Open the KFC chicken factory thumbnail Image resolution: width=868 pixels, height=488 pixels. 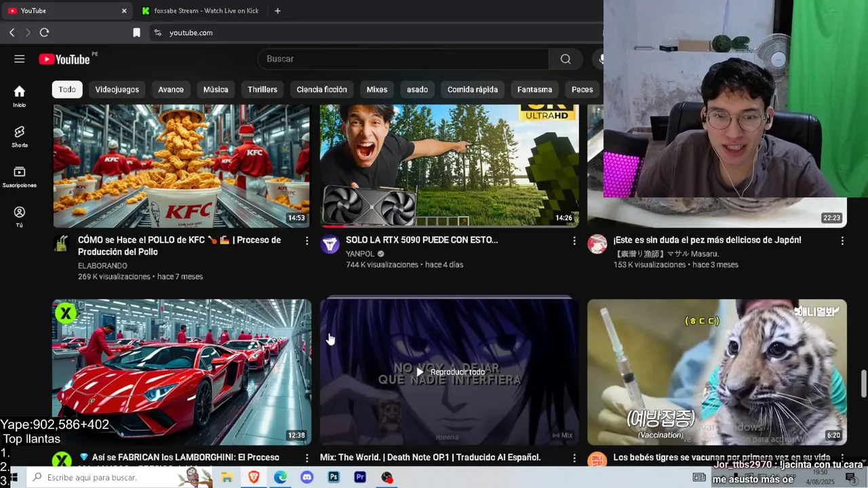(182, 165)
